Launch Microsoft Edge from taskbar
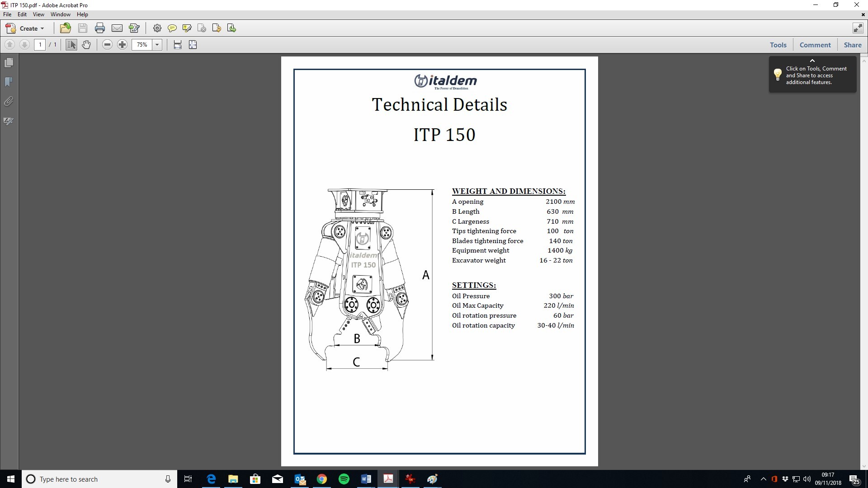The image size is (868, 488). (x=211, y=479)
